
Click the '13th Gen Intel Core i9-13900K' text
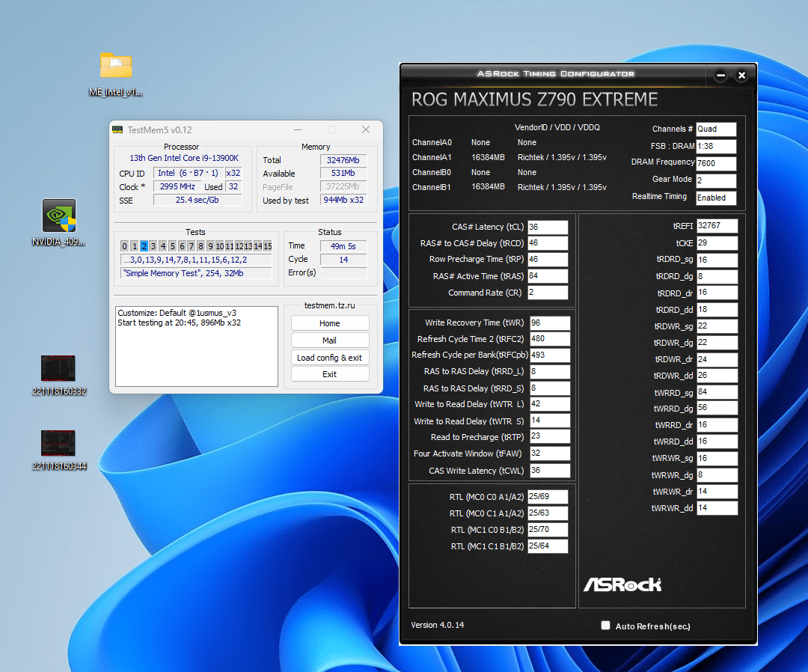(184, 158)
